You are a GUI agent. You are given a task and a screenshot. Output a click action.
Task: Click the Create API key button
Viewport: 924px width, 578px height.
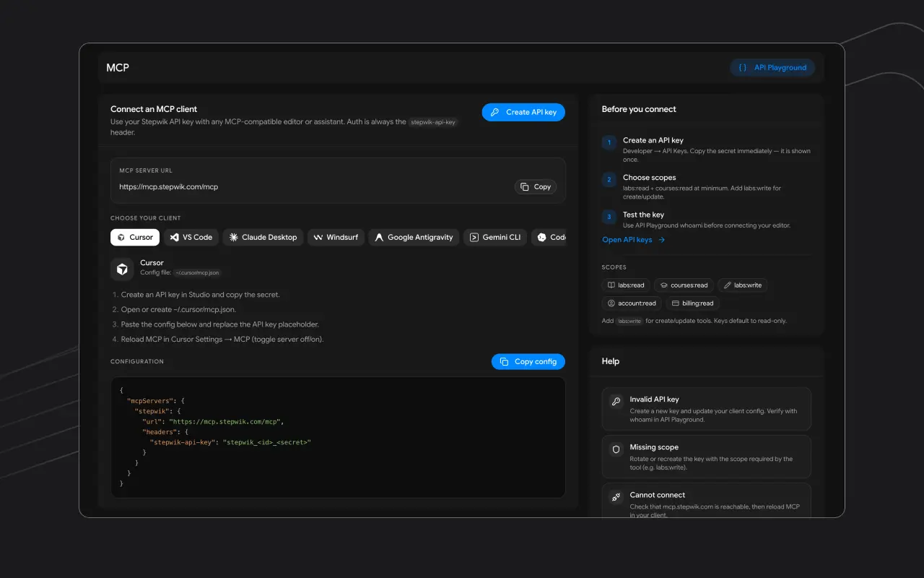(523, 112)
